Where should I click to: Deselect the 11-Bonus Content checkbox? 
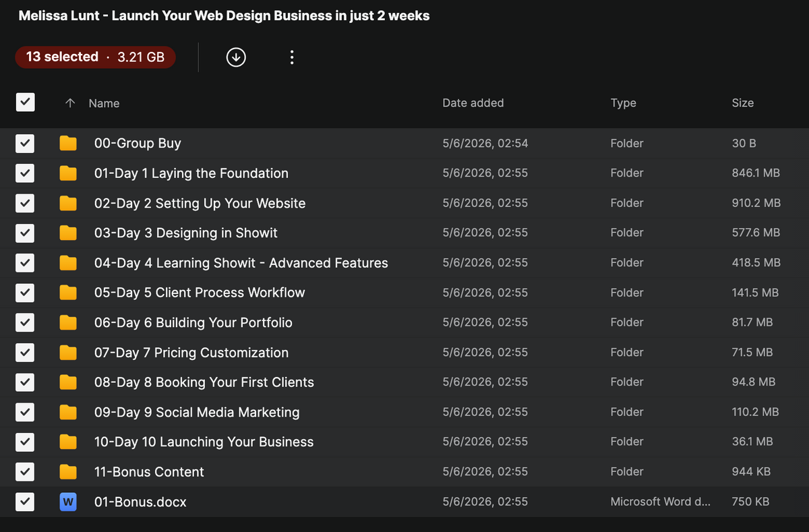click(x=25, y=471)
